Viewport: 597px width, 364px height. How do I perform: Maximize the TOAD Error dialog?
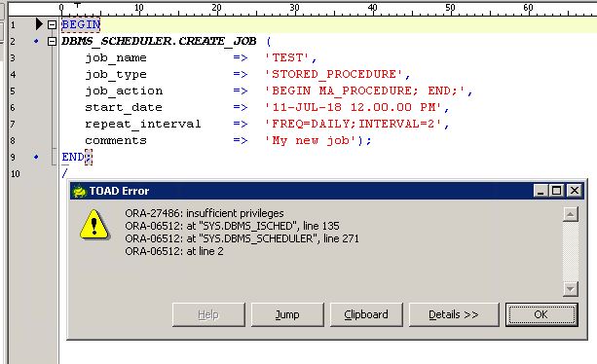click(x=557, y=190)
